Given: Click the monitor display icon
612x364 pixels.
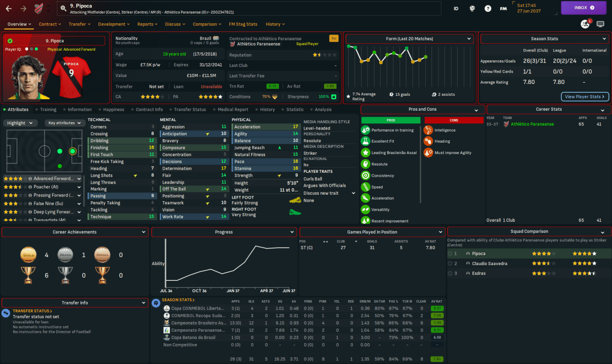Looking at the screenshot, I should [x=601, y=24].
